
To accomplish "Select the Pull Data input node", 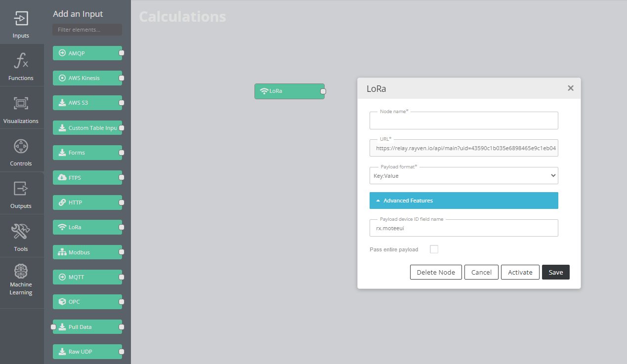I will click(x=87, y=327).
